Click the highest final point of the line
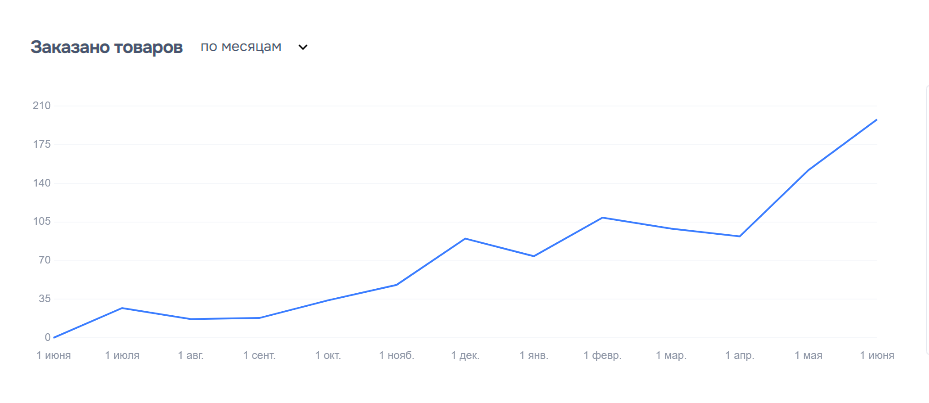 (x=876, y=120)
